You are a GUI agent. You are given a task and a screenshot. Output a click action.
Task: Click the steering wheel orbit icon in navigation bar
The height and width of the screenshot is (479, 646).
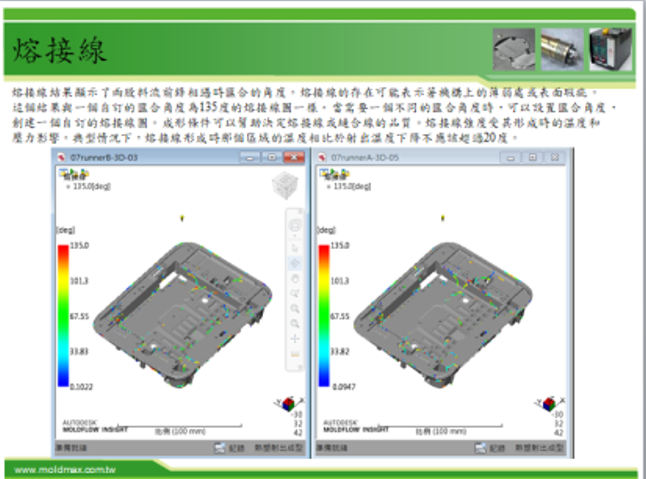[294, 227]
